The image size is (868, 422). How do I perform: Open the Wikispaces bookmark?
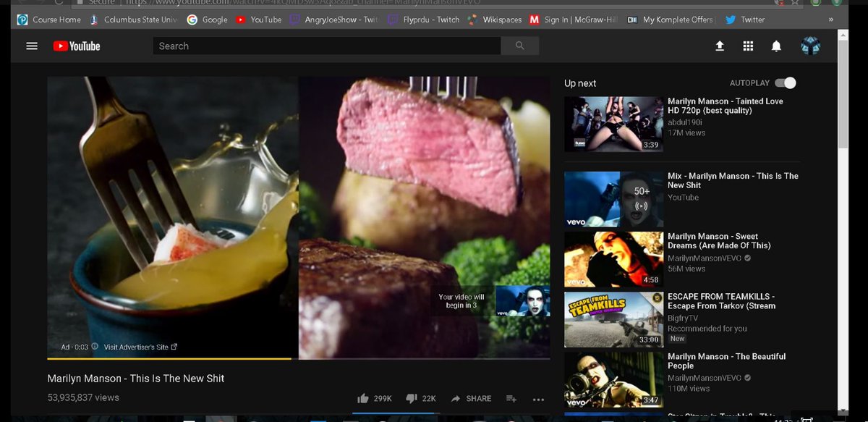(495, 20)
